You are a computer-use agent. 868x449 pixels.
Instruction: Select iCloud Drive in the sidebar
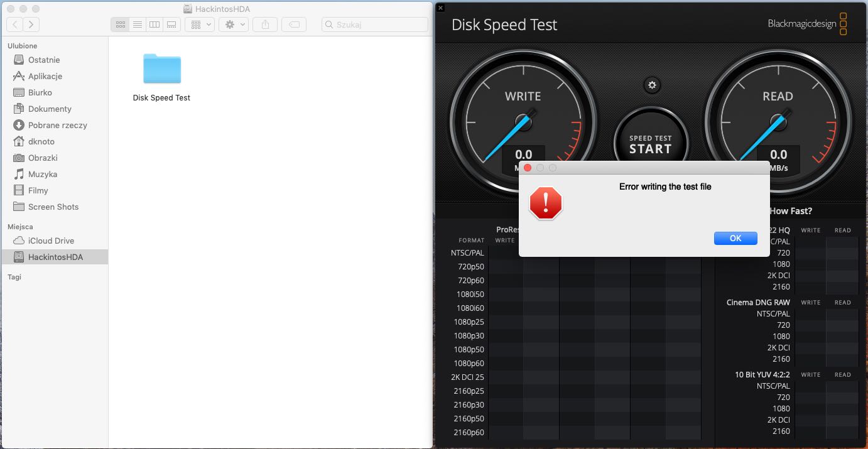51,241
